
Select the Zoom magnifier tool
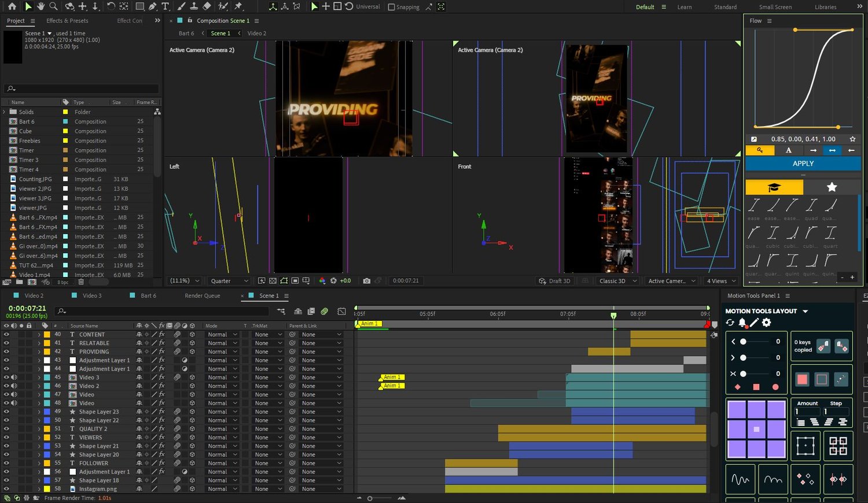tap(53, 6)
